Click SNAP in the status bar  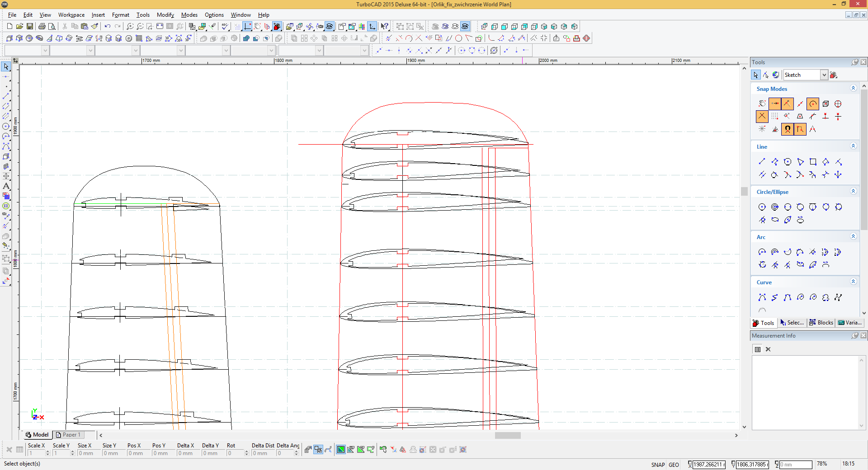[x=658, y=465]
